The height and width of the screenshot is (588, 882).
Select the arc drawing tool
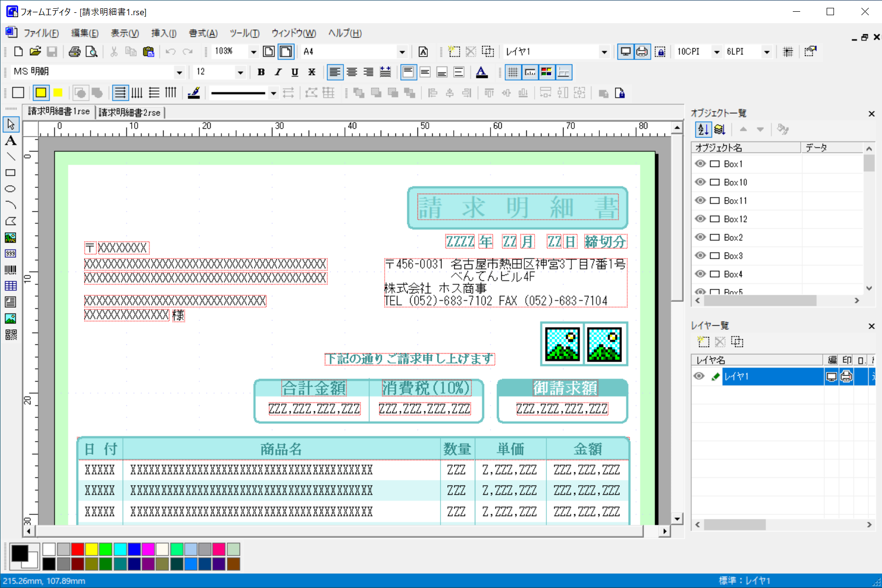tap(10, 205)
